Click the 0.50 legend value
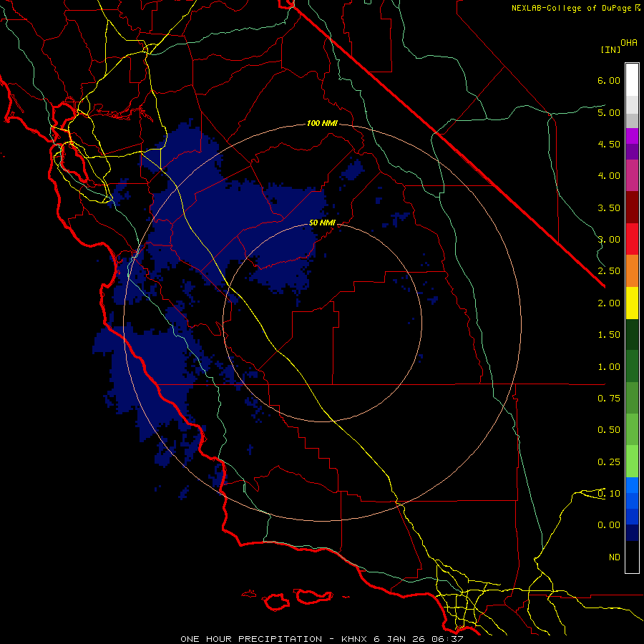Screen dimensions: 644x644 click(609, 430)
